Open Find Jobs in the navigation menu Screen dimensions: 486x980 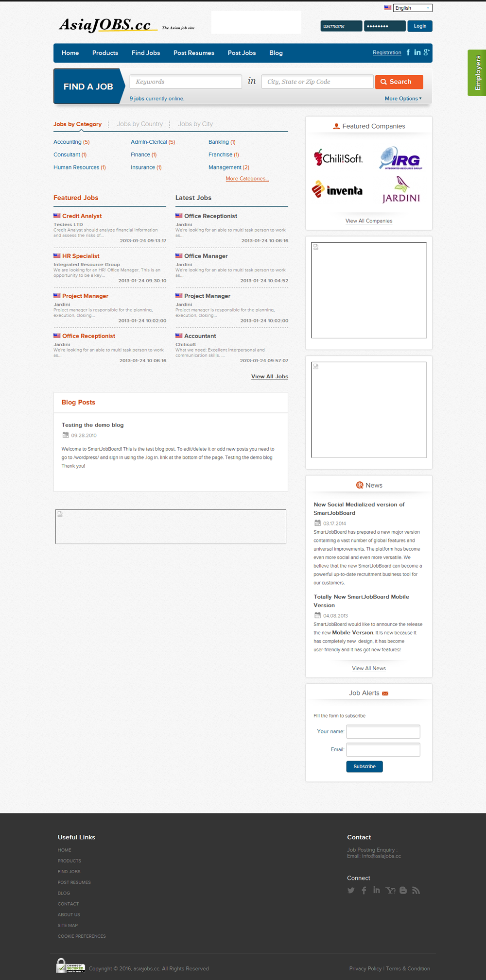click(145, 53)
